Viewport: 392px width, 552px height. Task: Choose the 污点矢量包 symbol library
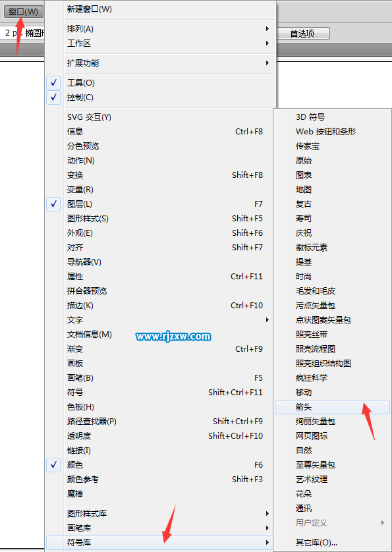(332, 305)
